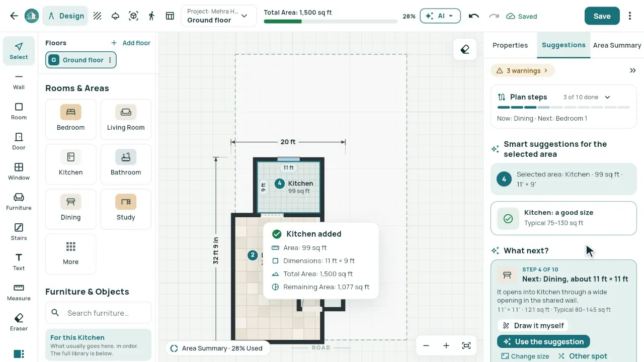Open the AI menu dropdown
The width and height of the screenshot is (644, 362).
click(440, 16)
